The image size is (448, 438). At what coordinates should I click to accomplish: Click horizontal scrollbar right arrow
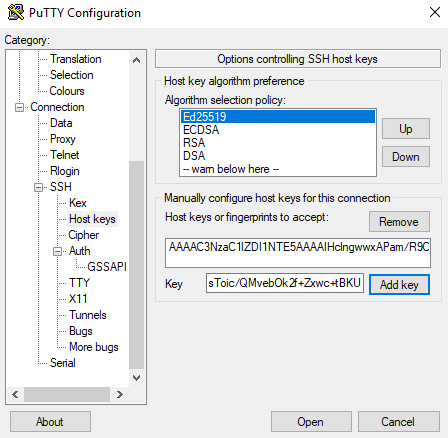[x=119, y=395]
